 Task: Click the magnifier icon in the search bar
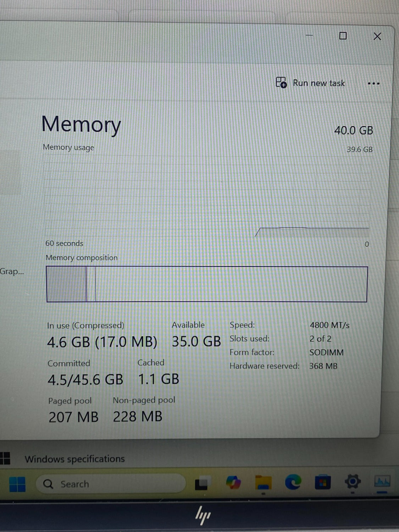tap(48, 483)
